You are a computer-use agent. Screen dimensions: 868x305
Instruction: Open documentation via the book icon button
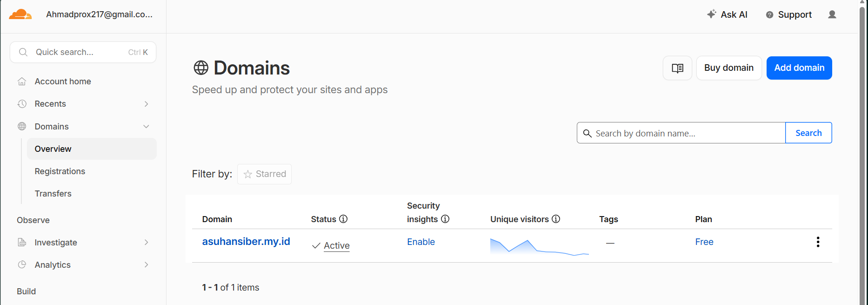(x=677, y=68)
